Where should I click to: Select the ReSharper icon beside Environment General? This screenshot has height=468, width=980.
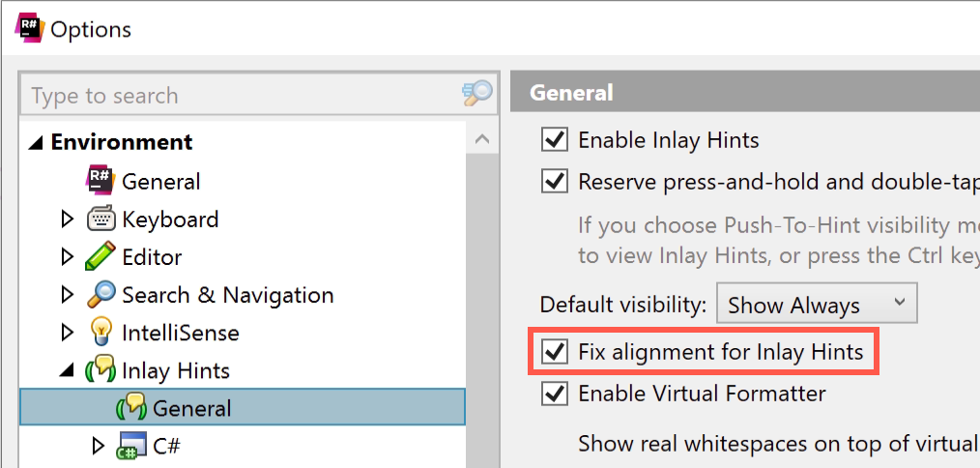(100, 182)
